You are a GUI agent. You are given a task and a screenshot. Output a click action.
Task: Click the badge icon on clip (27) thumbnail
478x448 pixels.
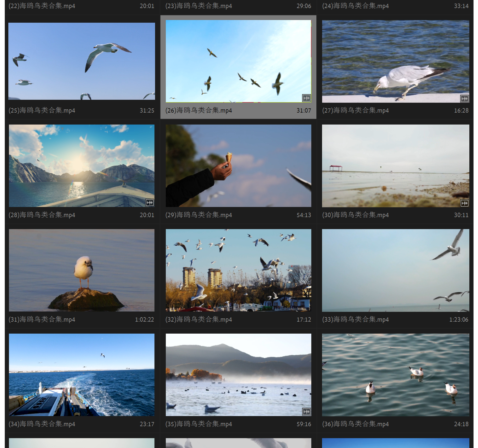point(464,99)
